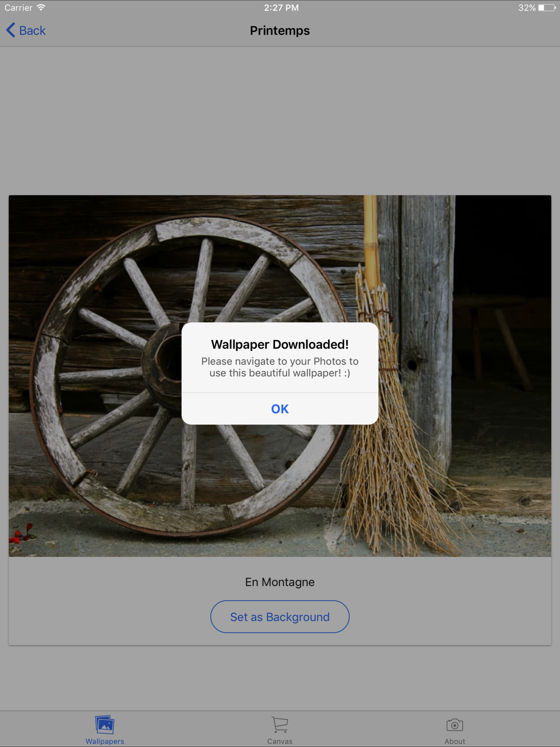560x747 pixels.
Task: Tap the Wallpaper Downloaded! alert heading
Action: (x=280, y=345)
